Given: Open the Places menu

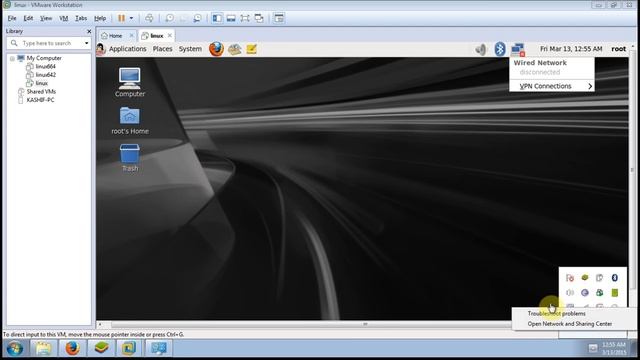Looking at the screenshot, I should tap(162, 49).
